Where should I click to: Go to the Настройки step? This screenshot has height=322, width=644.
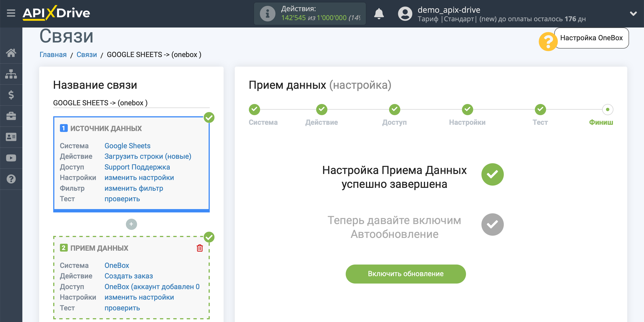(467, 122)
